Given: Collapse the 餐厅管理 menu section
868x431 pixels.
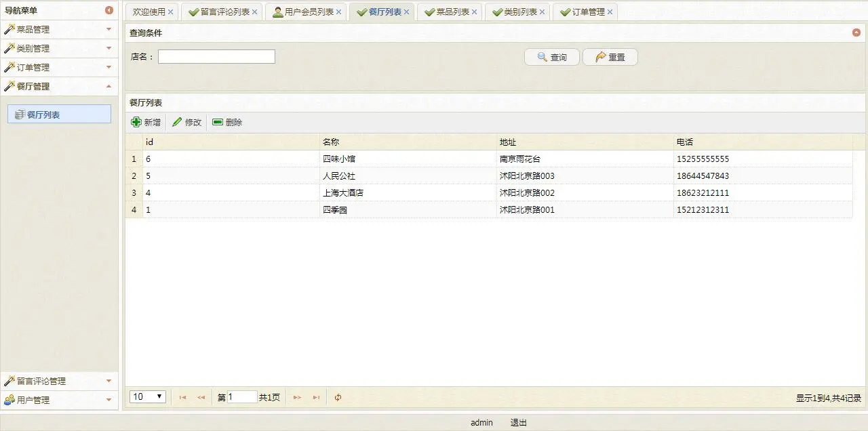Looking at the screenshot, I should [59, 87].
